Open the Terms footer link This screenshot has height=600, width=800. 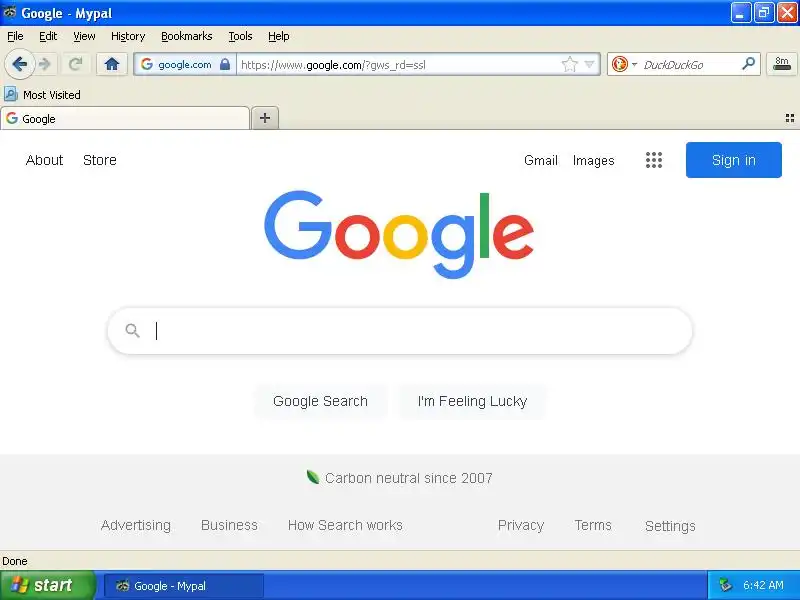pos(593,525)
